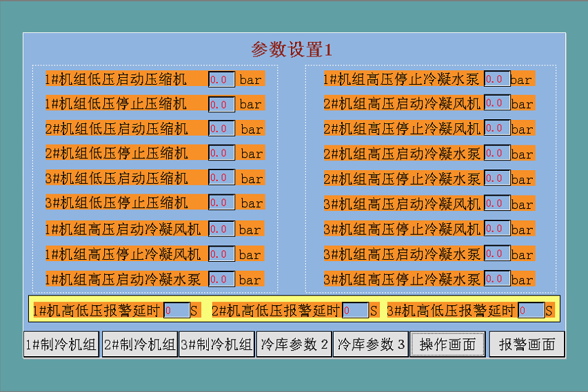This screenshot has width=588, height=392.
Task: Click the label 3#机组高压停止冷凝水泵
Action: pos(402,279)
